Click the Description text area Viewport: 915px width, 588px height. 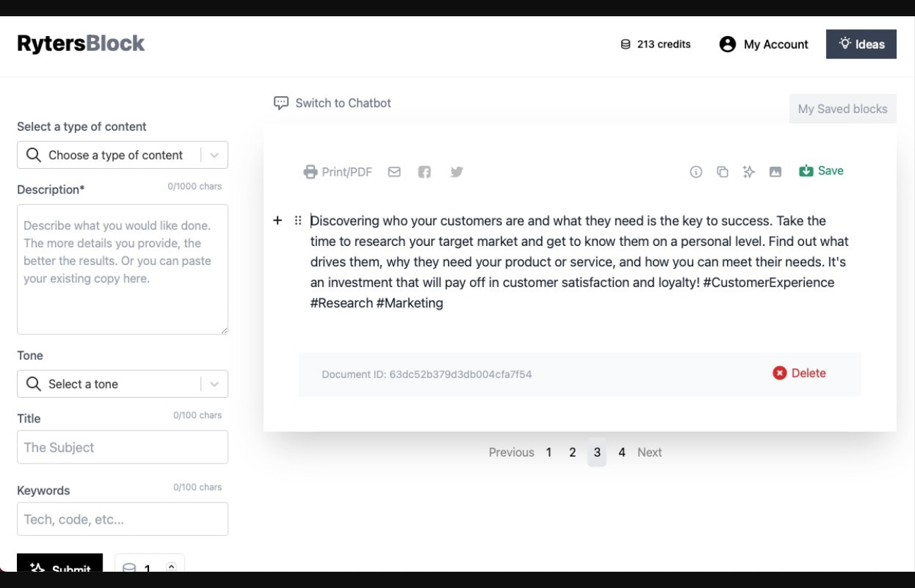[122, 269]
